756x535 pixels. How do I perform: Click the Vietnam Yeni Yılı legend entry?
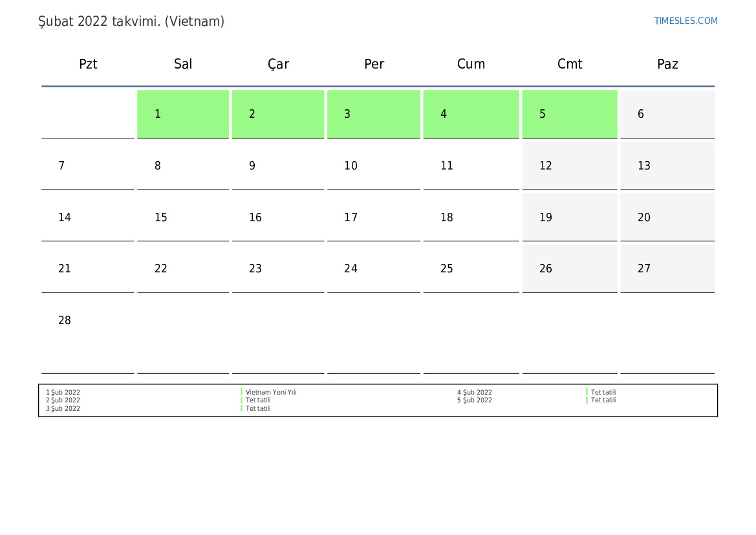coord(271,392)
